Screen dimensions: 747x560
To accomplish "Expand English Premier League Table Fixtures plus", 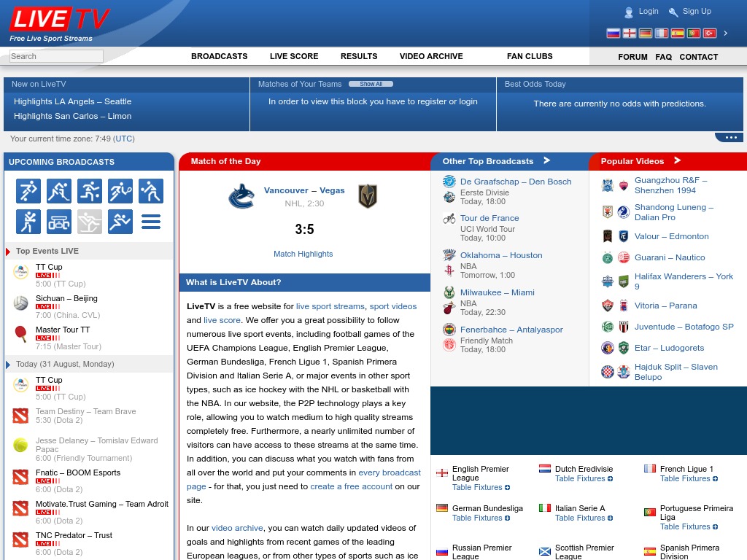I will tap(508, 488).
